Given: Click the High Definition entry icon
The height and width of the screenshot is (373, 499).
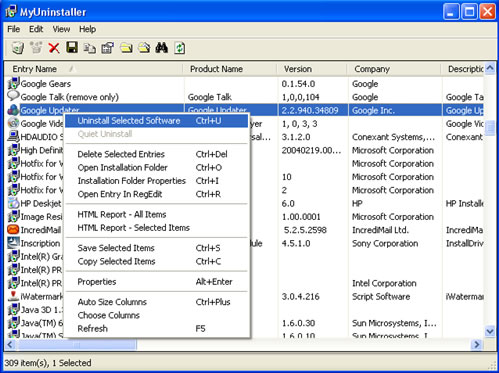Looking at the screenshot, I should pos(13,150).
